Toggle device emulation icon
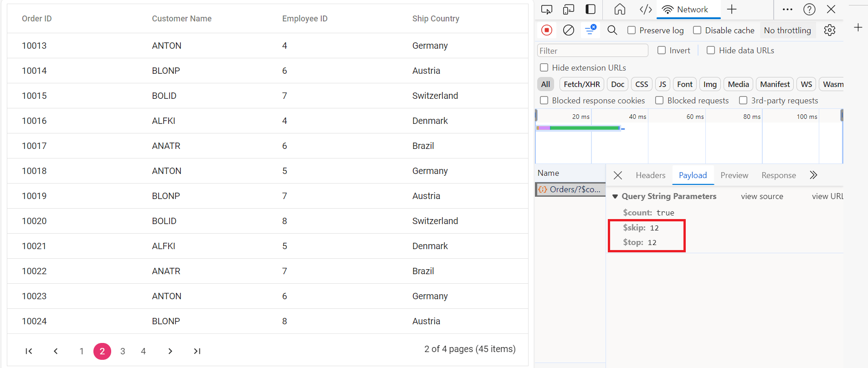This screenshot has width=868, height=368. pyautogui.click(x=568, y=10)
